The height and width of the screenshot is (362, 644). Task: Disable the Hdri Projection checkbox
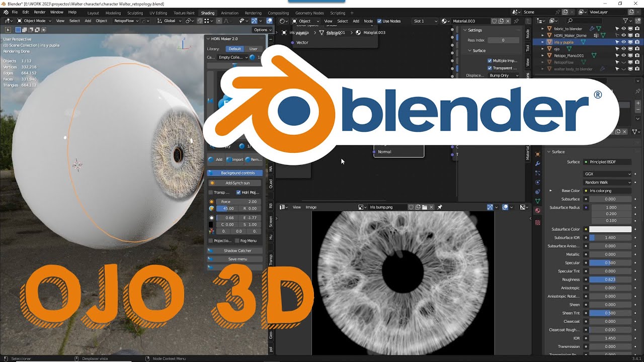238,192
